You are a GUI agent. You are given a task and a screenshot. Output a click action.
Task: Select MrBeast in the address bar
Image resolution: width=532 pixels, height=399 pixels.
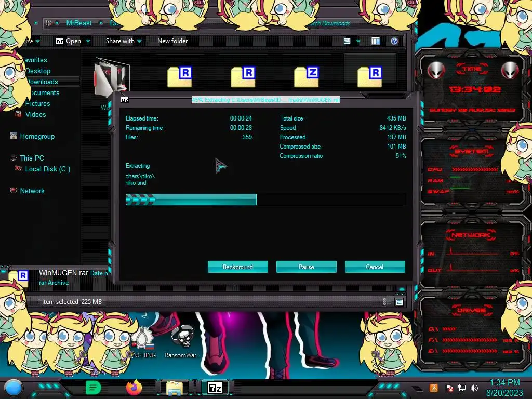click(79, 23)
